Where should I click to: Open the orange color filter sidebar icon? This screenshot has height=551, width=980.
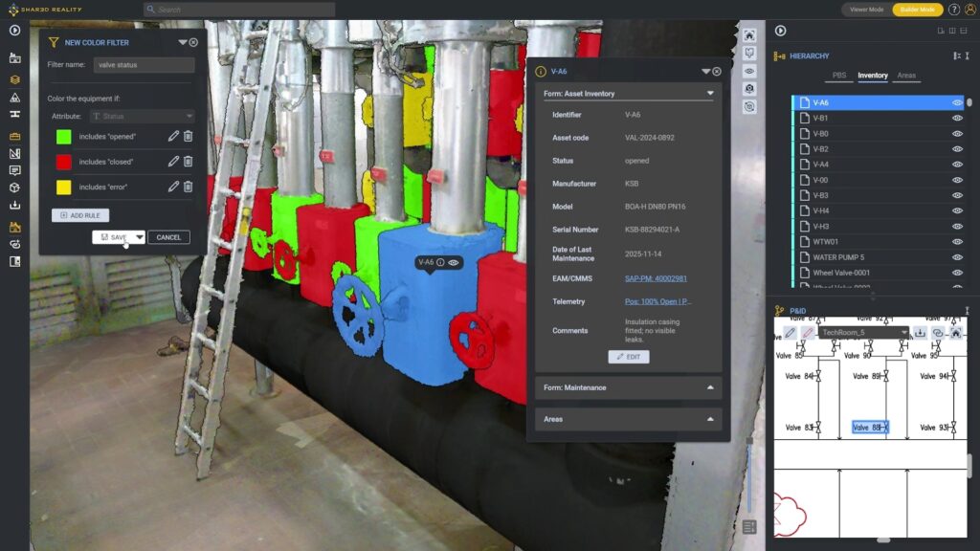(x=15, y=228)
